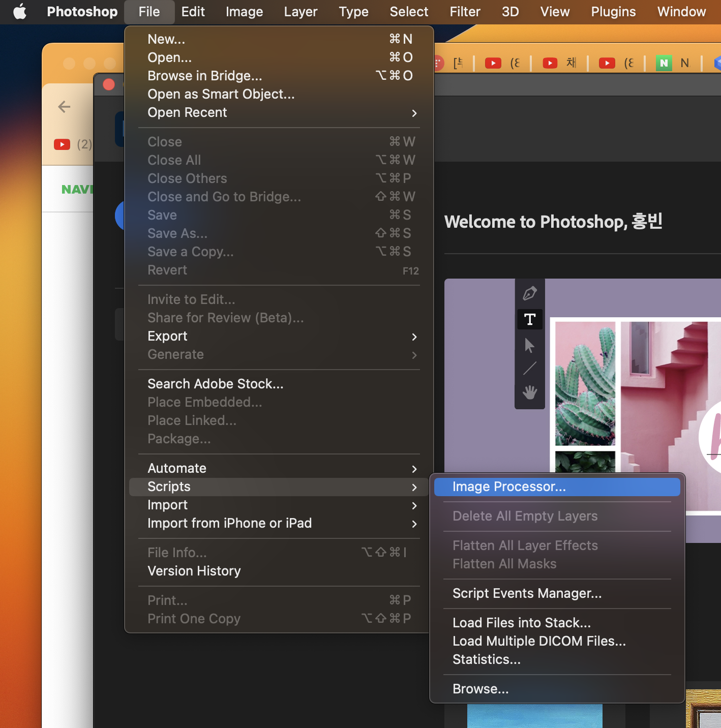Open Script Events Manager...
721x728 pixels.
coord(557,593)
